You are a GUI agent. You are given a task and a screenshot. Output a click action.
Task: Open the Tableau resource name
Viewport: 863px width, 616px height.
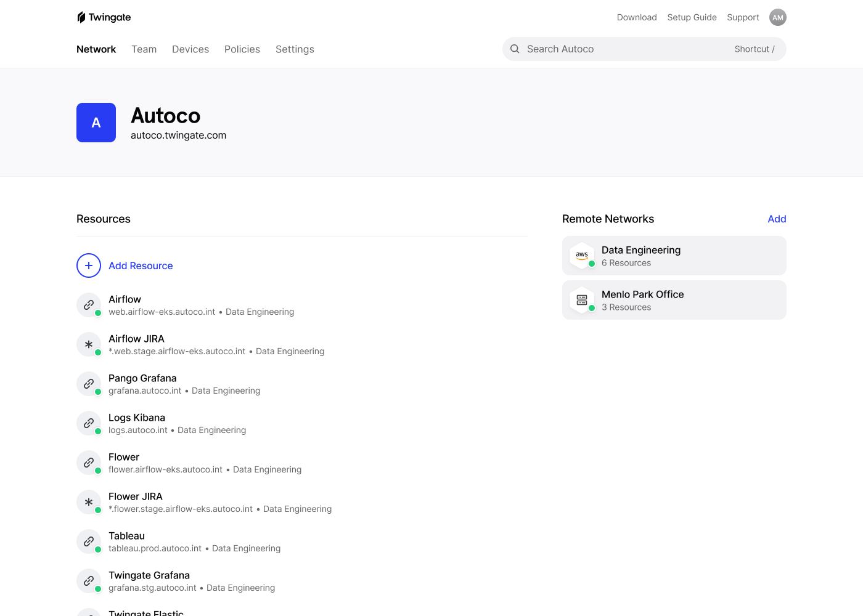click(x=126, y=536)
